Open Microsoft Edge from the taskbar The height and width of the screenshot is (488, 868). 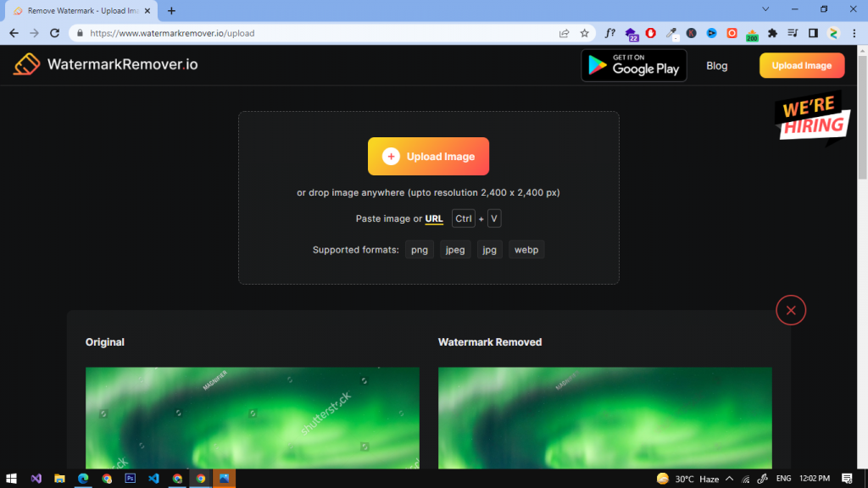pos(83,479)
